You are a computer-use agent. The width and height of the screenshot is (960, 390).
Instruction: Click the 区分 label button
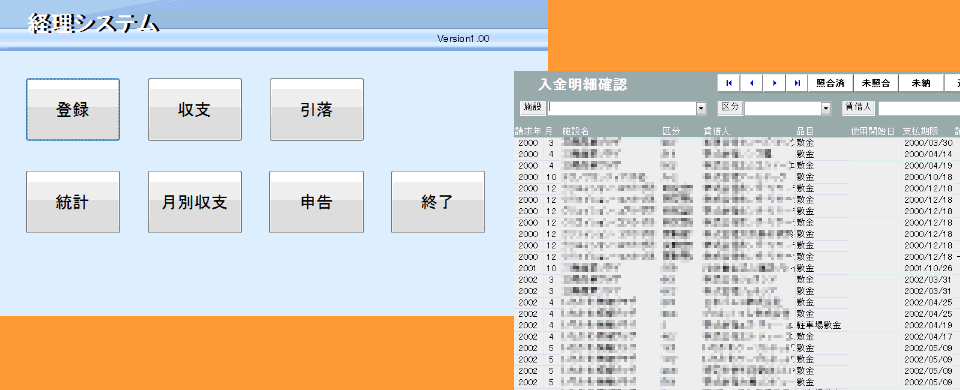coord(730,108)
